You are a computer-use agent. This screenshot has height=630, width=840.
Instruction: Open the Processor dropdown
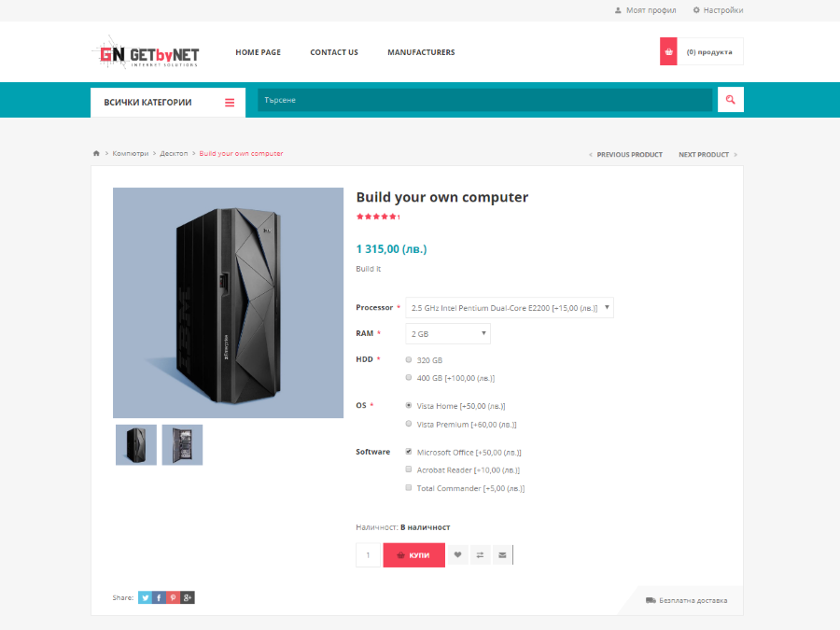pyautogui.click(x=510, y=307)
